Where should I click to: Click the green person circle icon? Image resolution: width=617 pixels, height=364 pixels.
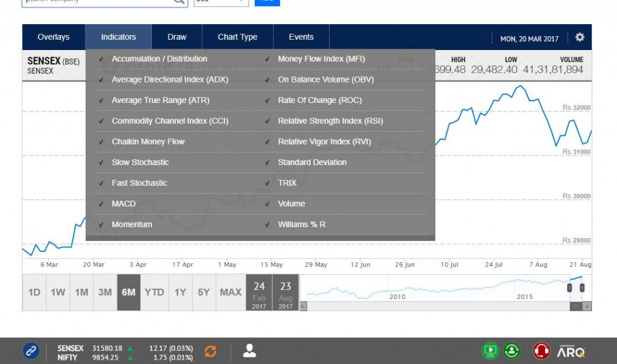(512, 351)
